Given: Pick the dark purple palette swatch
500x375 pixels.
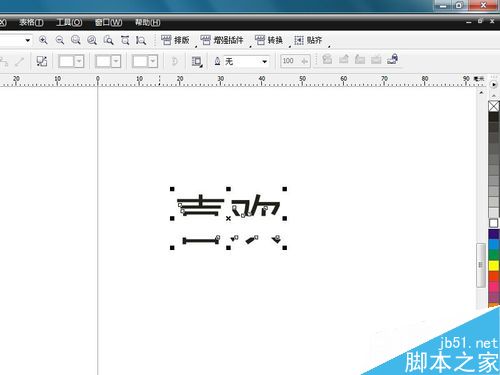Looking at the screenshot, I should tap(494, 234).
